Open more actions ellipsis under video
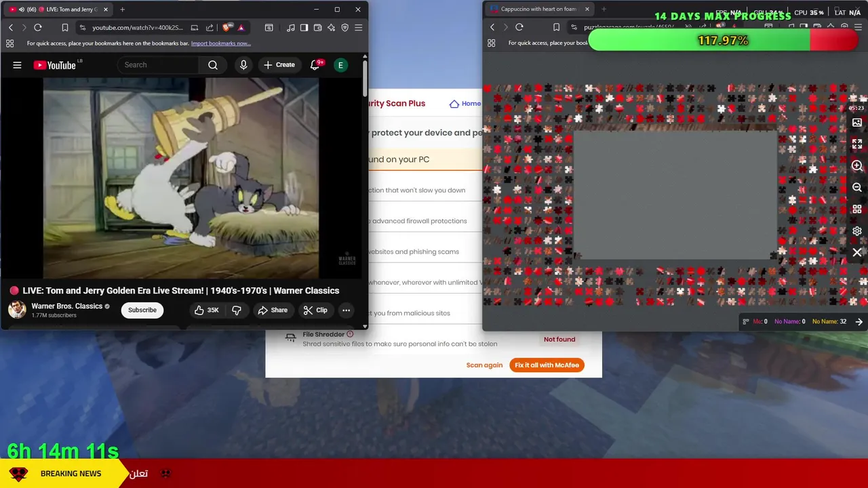This screenshot has width=868, height=488. [x=346, y=310]
